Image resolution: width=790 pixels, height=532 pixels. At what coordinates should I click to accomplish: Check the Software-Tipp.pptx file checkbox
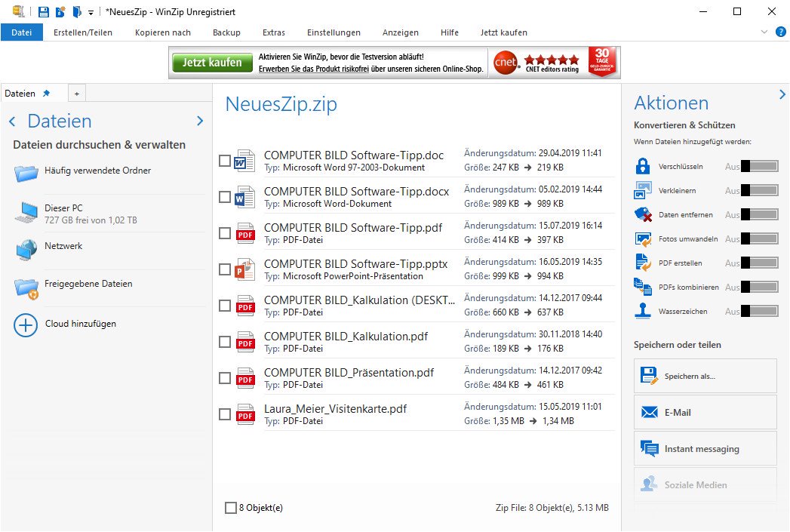click(225, 269)
